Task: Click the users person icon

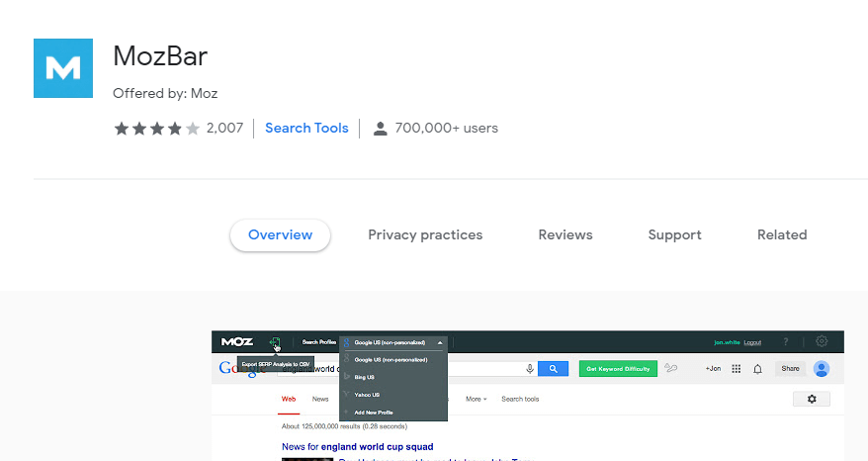Action: (380, 129)
